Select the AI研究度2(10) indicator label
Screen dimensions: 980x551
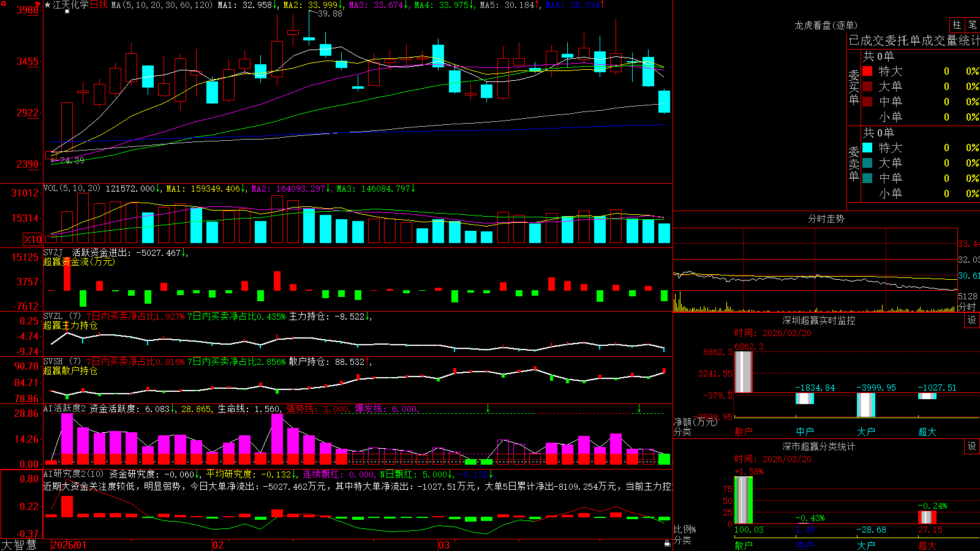click(73, 474)
